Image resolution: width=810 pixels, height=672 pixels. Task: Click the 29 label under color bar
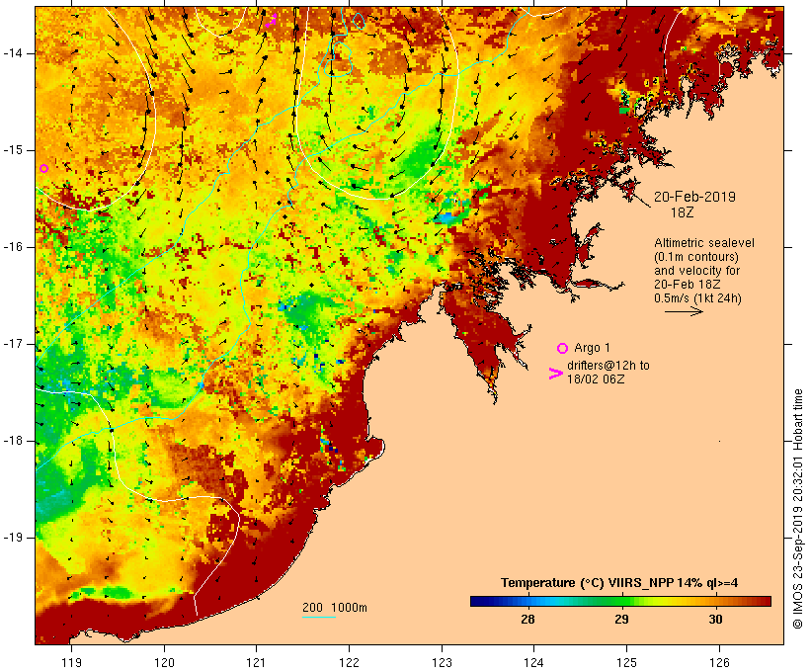[621, 619]
